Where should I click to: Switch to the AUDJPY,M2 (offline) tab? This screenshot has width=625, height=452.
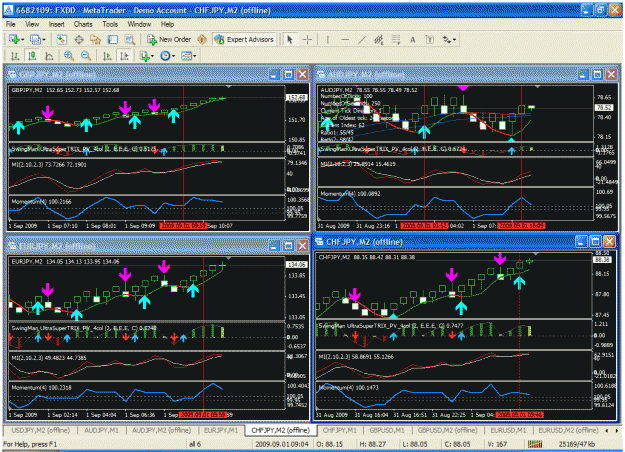pyautogui.click(x=161, y=430)
